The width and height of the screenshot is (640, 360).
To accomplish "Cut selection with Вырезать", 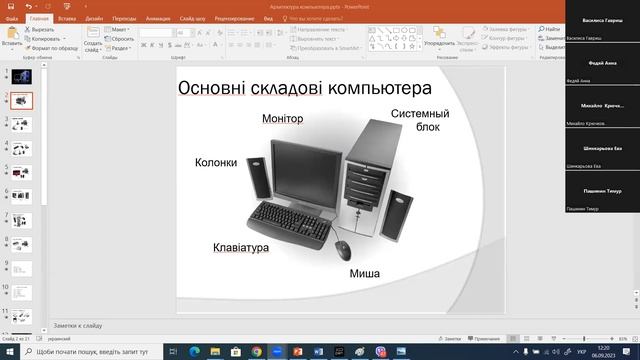I will click(39, 29).
